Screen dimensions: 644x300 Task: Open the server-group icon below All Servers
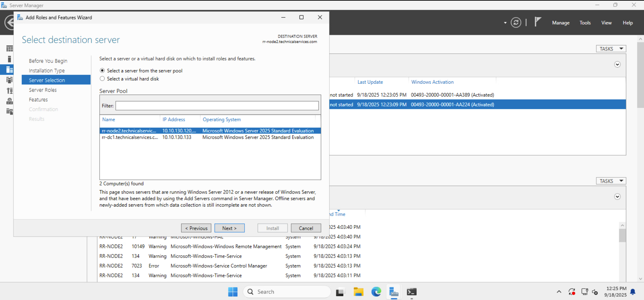pos(9,80)
